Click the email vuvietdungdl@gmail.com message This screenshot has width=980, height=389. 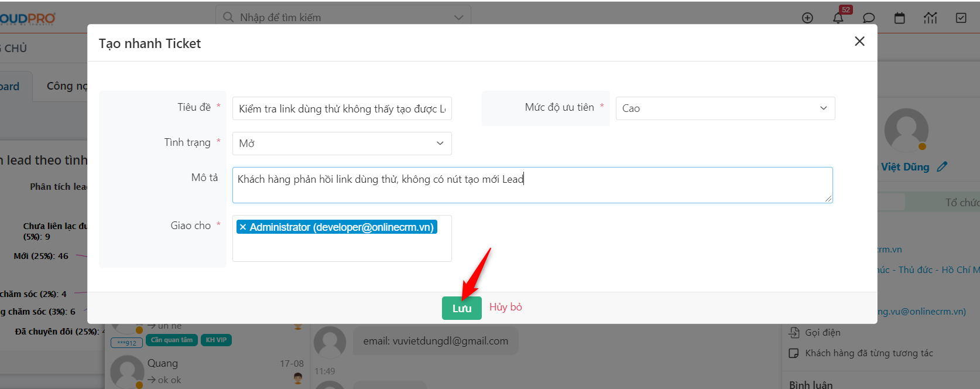click(436, 341)
